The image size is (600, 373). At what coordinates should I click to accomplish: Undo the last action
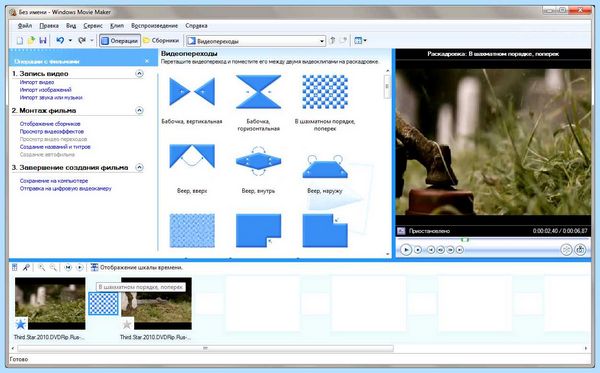point(60,41)
